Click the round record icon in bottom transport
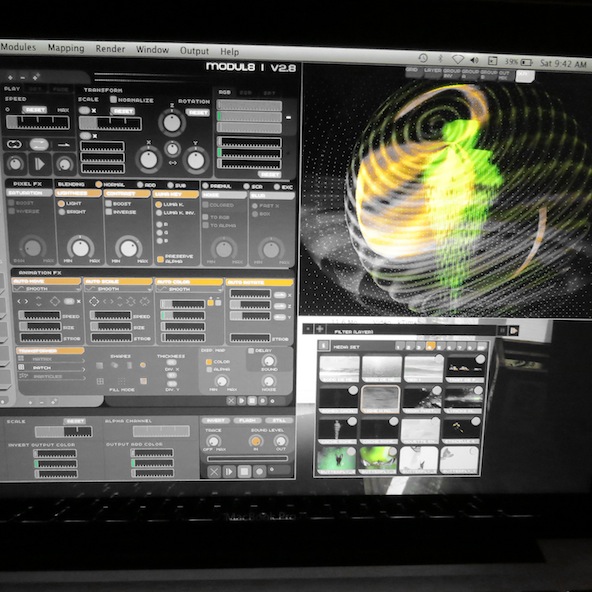This screenshot has width=592, height=592. [x=259, y=472]
